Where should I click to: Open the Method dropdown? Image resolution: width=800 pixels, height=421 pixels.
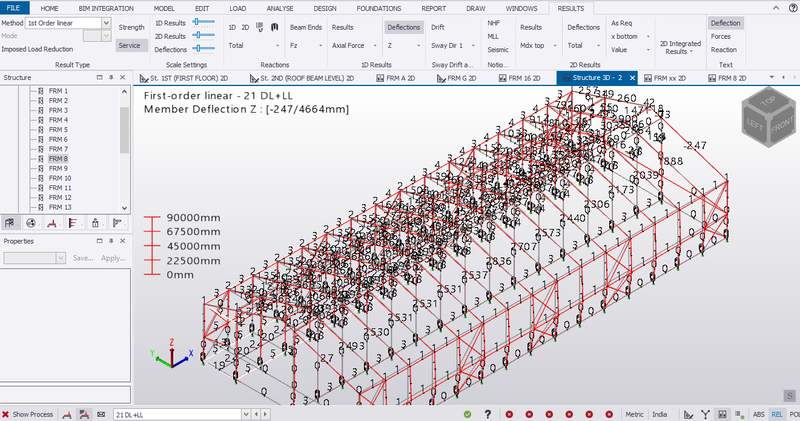point(106,23)
